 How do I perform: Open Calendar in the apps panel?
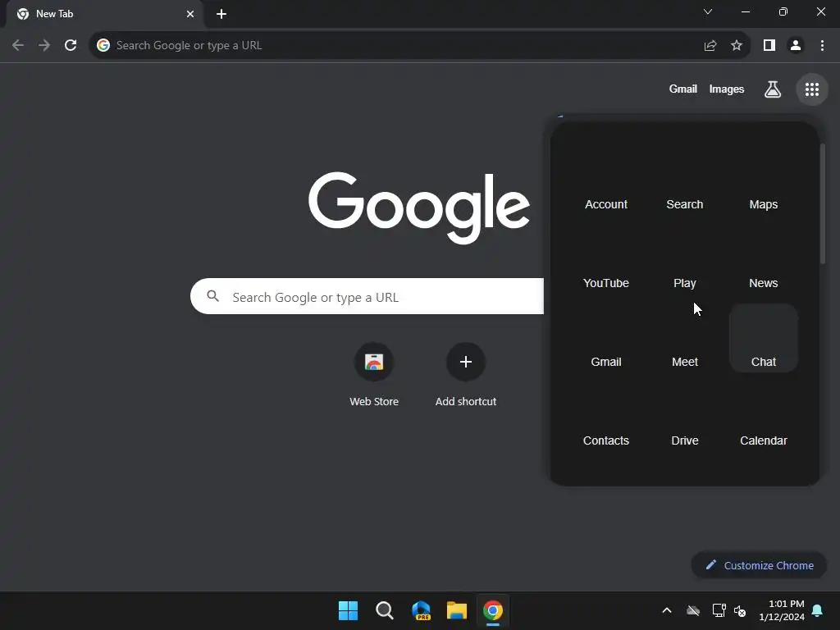pyautogui.click(x=764, y=418)
